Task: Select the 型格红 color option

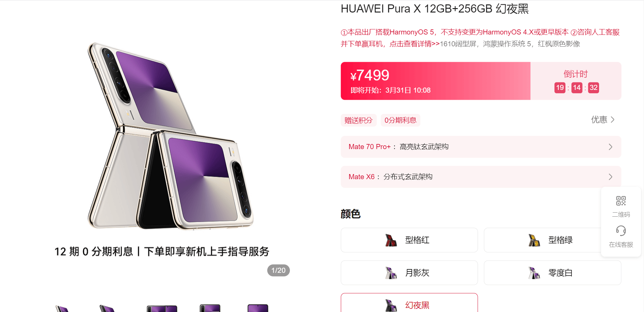Action: pos(409,240)
